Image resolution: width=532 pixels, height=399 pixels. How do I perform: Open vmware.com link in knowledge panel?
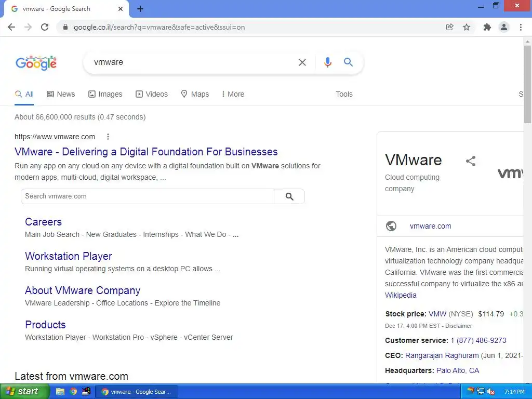[x=431, y=226]
